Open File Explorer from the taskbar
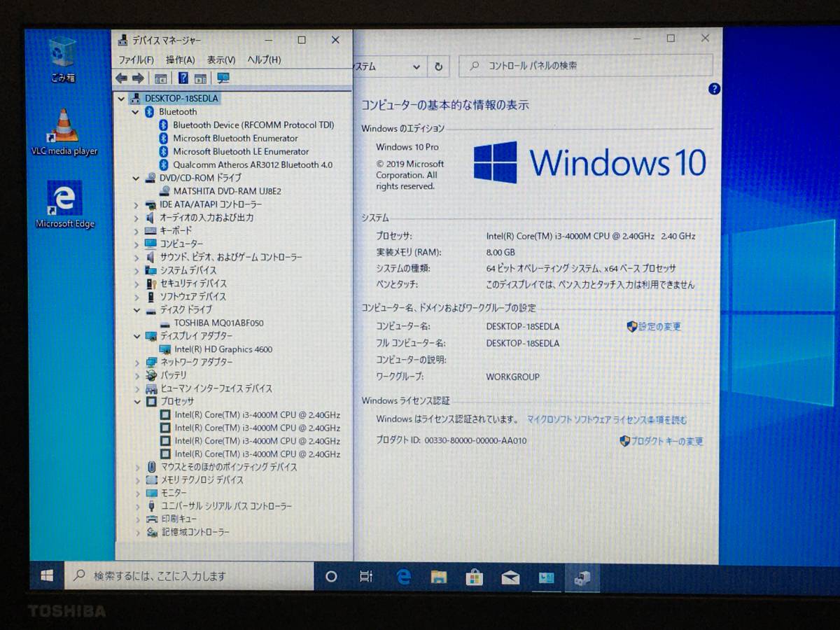Screen dimensions: 840x630 [439, 577]
